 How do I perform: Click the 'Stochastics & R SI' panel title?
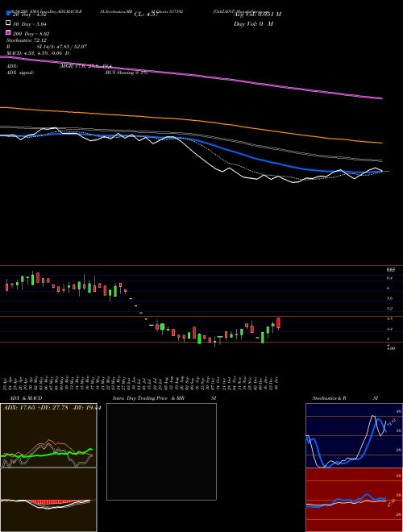[345, 398]
